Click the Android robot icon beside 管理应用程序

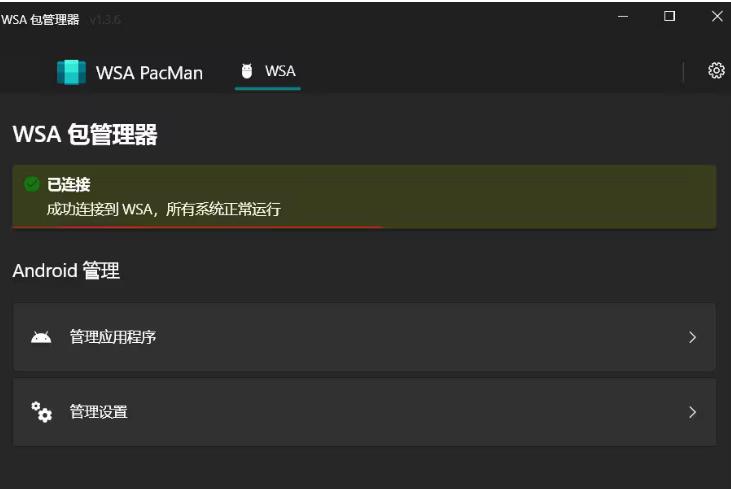click(x=41, y=337)
